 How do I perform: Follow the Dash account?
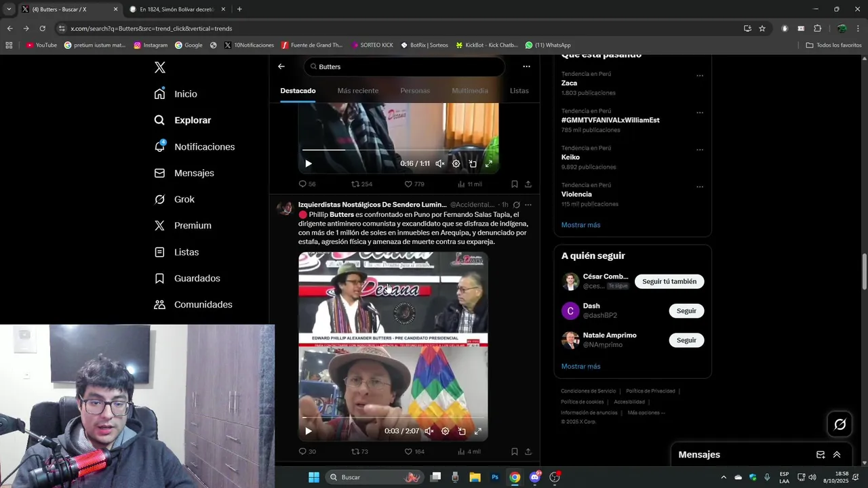[x=686, y=311]
